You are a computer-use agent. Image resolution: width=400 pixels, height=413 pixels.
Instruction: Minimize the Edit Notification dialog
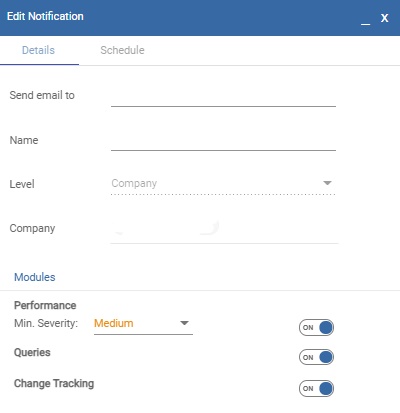pyautogui.click(x=365, y=22)
